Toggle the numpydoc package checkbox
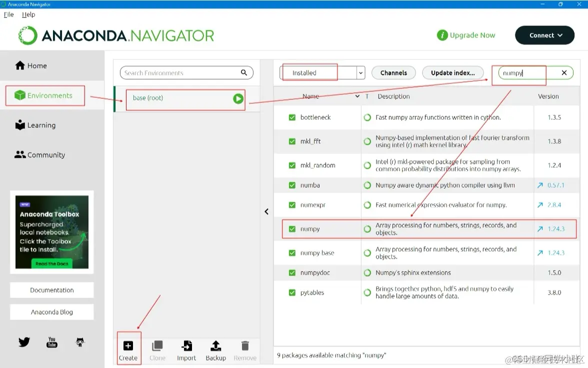The width and height of the screenshot is (588, 368). 292,273
